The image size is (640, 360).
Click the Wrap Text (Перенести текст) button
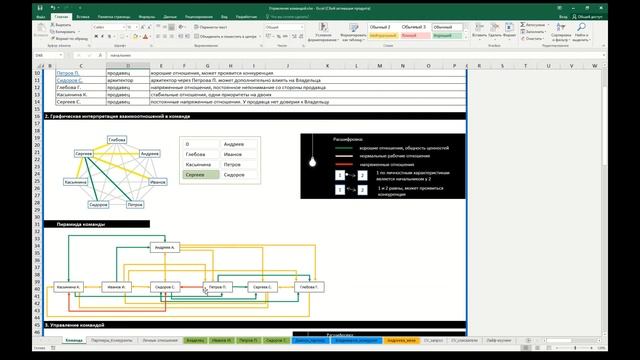pyautogui.click(x=211, y=27)
